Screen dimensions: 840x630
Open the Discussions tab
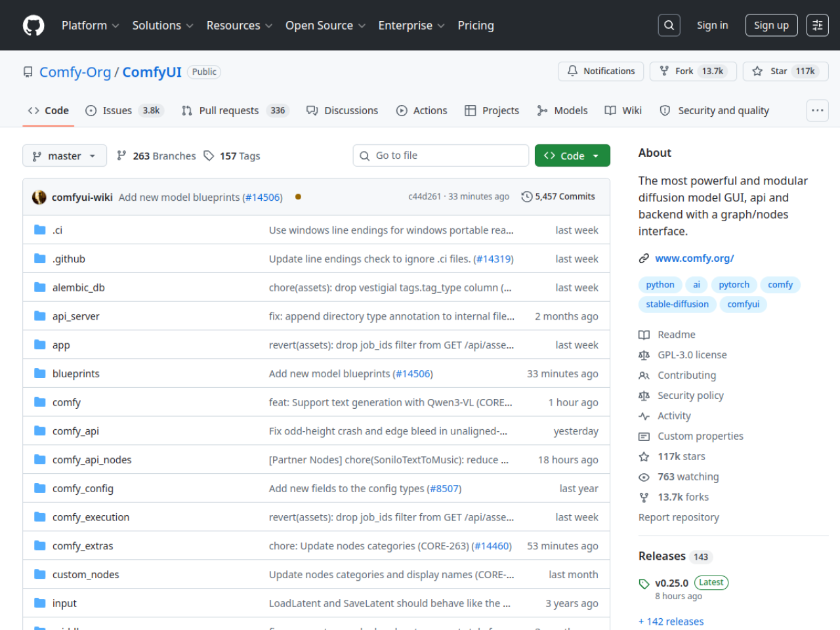click(343, 110)
